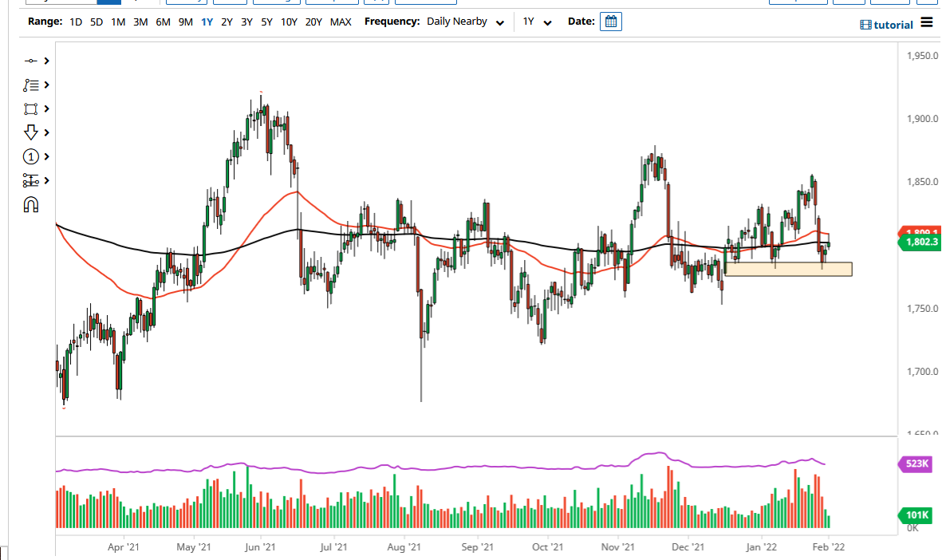Set range to 1M
Image resolution: width=946 pixels, height=560 pixels.
pos(118,22)
